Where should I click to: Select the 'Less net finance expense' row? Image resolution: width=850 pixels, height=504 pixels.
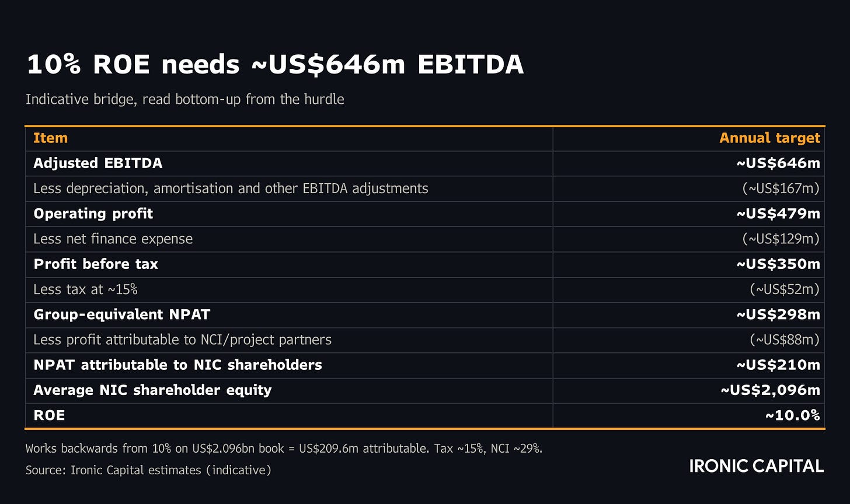(425, 239)
